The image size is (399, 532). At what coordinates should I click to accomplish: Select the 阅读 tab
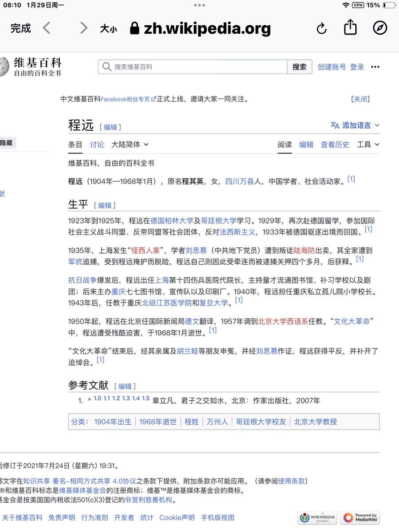point(285,145)
